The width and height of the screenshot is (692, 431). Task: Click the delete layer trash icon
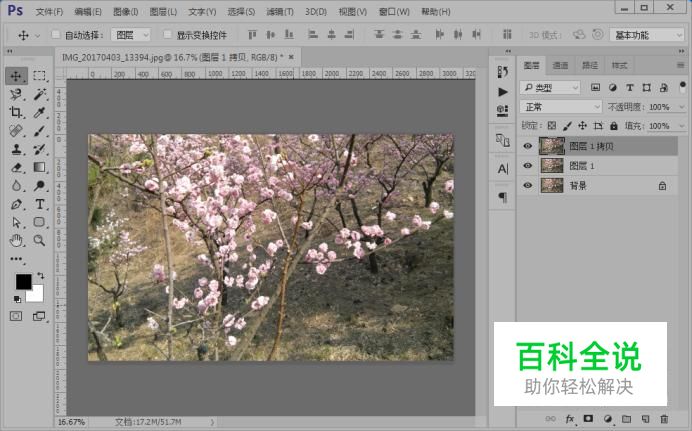664,419
